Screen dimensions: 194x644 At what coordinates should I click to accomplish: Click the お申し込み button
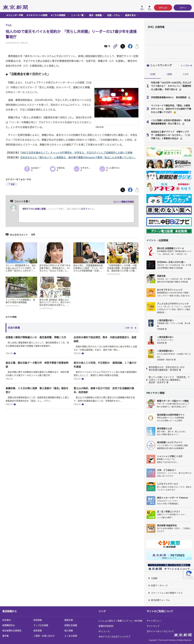pos(163,8)
